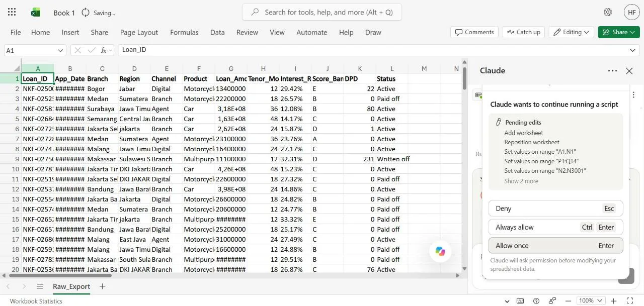Image resolution: width=644 pixels, height=306 pixels.
Task: Click horizontal scrollbar left arrow
Action: click(4, 275)
